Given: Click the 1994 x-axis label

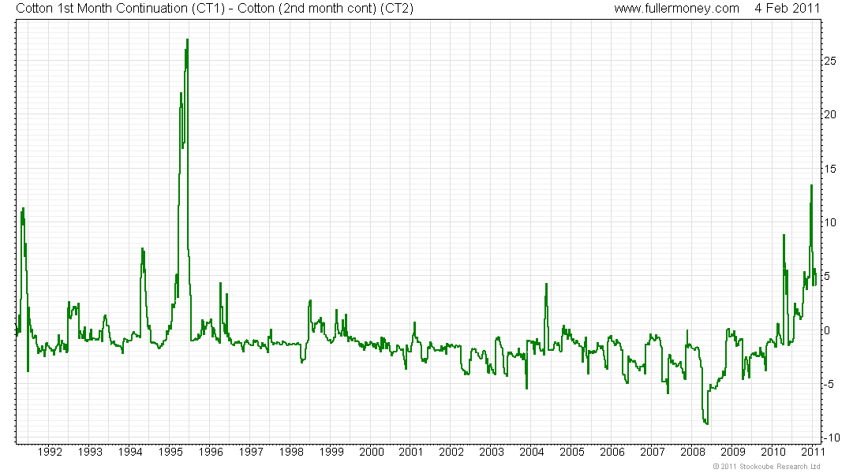Looking at the screenshot, I should [130, 452].
